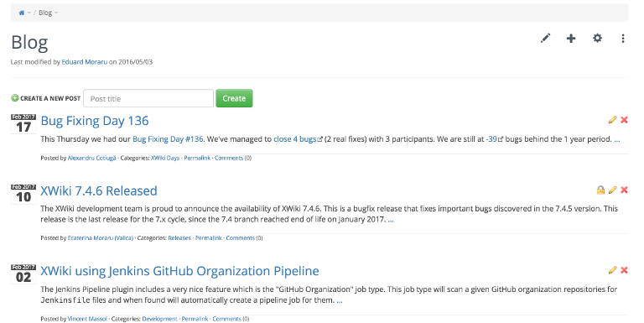Image resolution: width=644 pixels, height=323 pixels.
Task: Open the gear administer page menu
Action: (597, 39)
